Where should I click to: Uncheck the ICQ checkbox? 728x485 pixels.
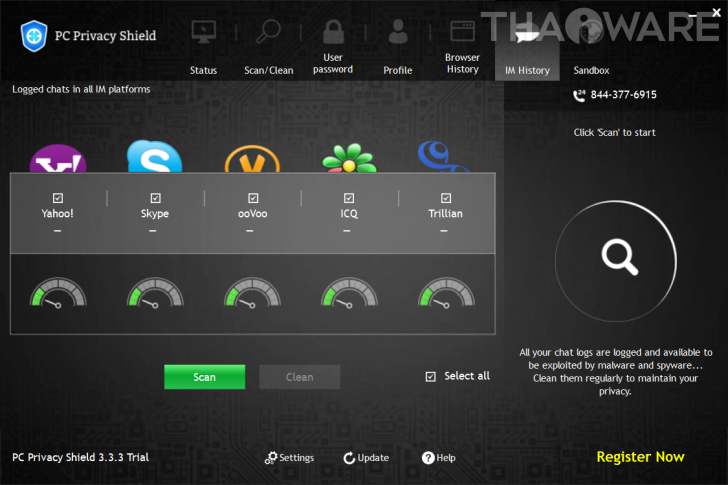[349, 198]
